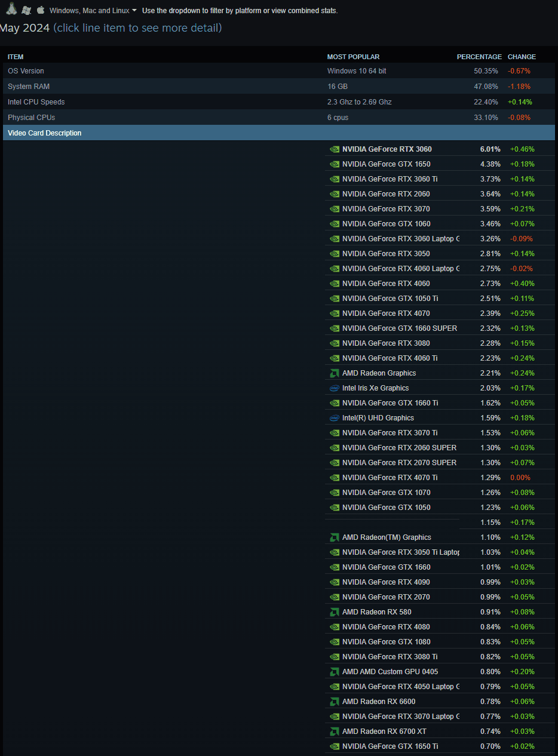Open the Windows, Mac and Linux dropdown
This screenshot has width=558, height=756.
[93, 11]
